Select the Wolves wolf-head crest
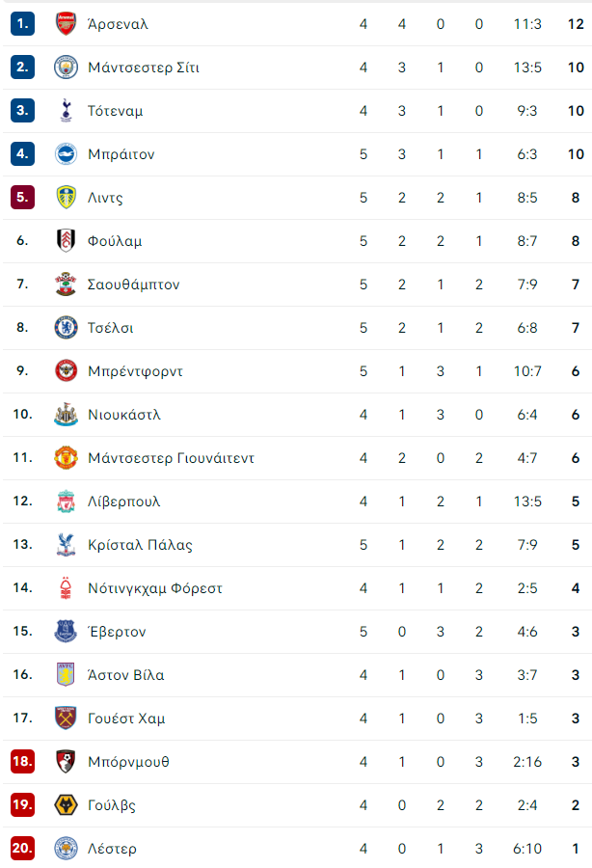Screen dimensions: 592x868 tap(66, 804)
